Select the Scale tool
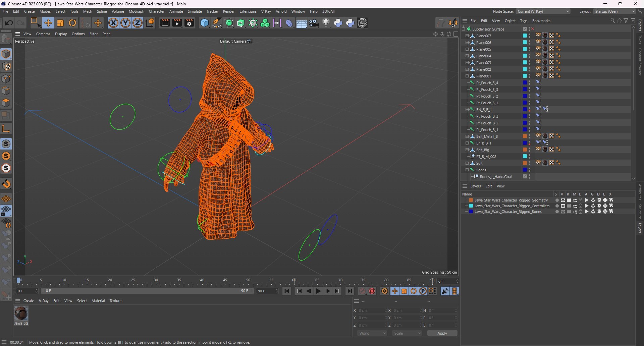644x346 pixels. point(60,23)
